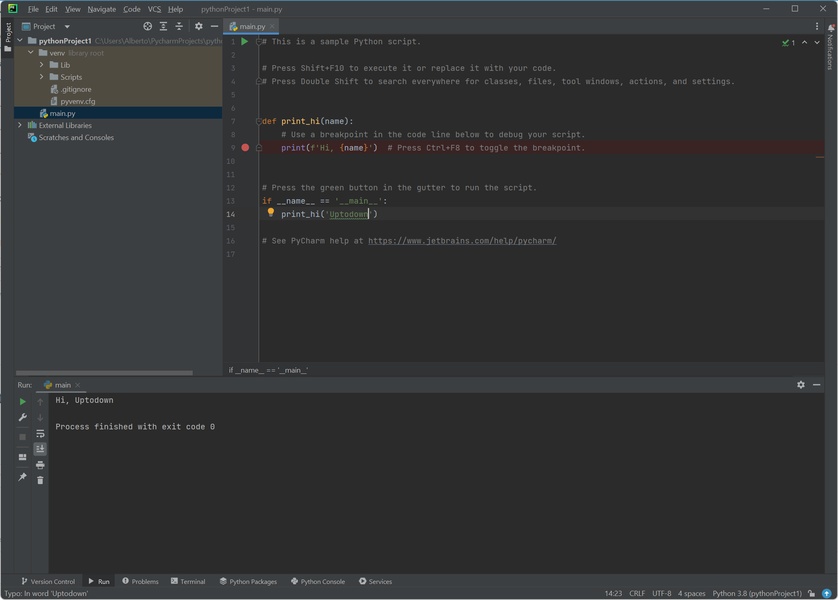Open the JetBrains PyCharm help link
Viewport: 838px width, 600px height.
point(461,241)
